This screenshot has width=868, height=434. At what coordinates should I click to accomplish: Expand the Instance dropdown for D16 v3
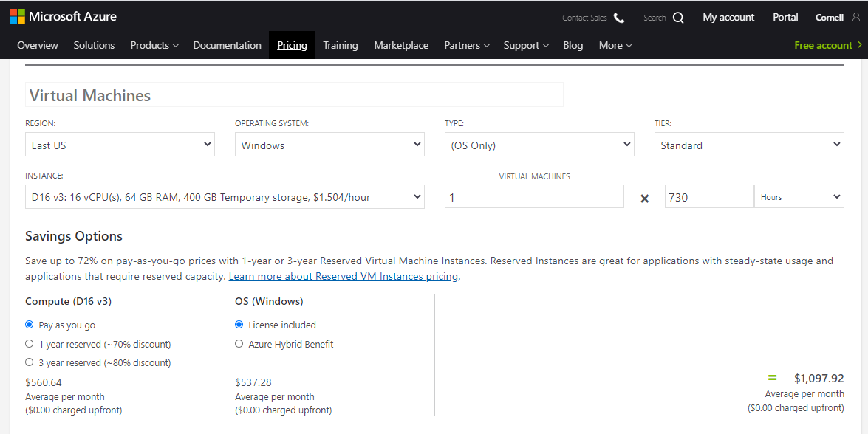click(x=225, y=197)
